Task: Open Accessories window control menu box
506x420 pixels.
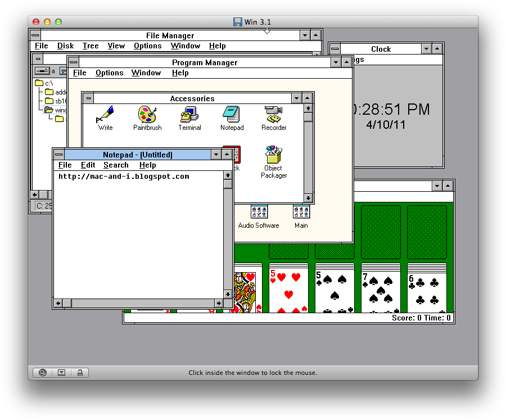Action: [88, 98]
